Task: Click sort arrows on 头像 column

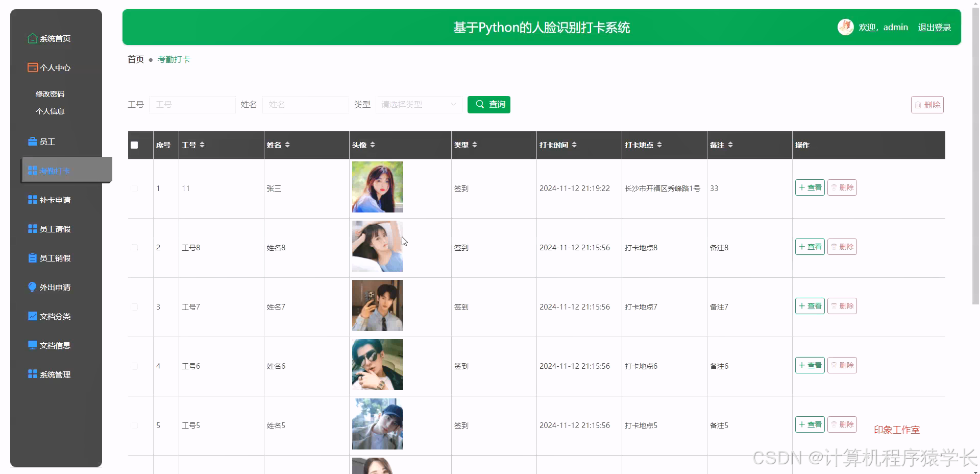Action: pyautogui.click(x=373, y=145)
